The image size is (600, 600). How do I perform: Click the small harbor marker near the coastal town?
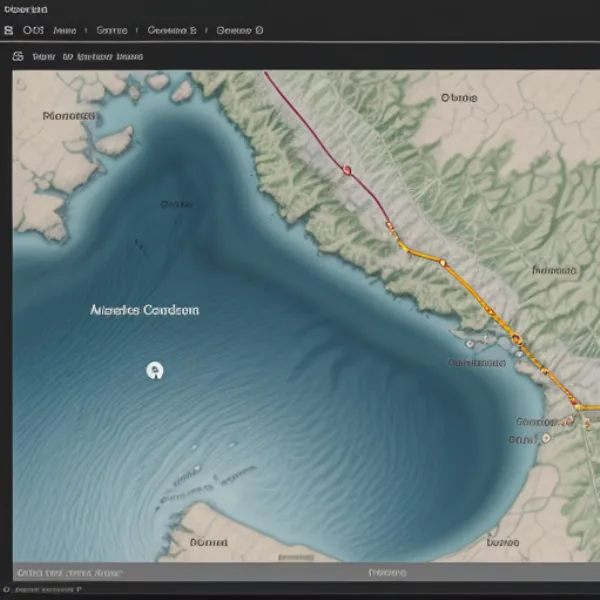pyautogui.click(x=467, y=343)
